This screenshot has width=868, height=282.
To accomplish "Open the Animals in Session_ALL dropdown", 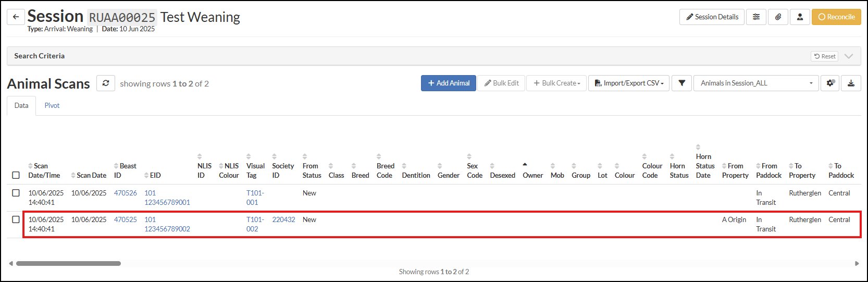I will [x=755, y=83].
